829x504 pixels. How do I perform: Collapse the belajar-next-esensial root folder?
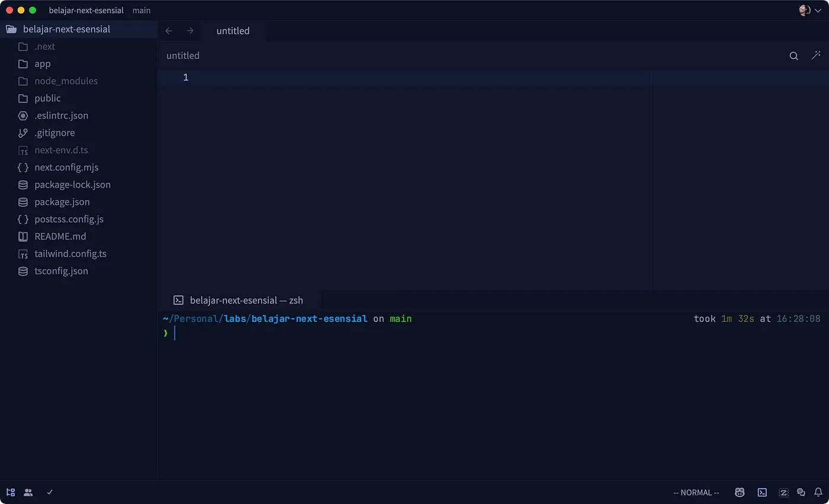(x=66, y=29)
